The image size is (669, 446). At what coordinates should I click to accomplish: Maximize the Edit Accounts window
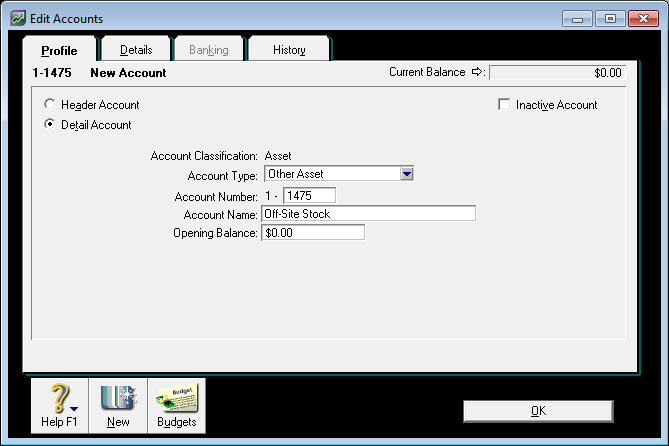coord(610,18)
